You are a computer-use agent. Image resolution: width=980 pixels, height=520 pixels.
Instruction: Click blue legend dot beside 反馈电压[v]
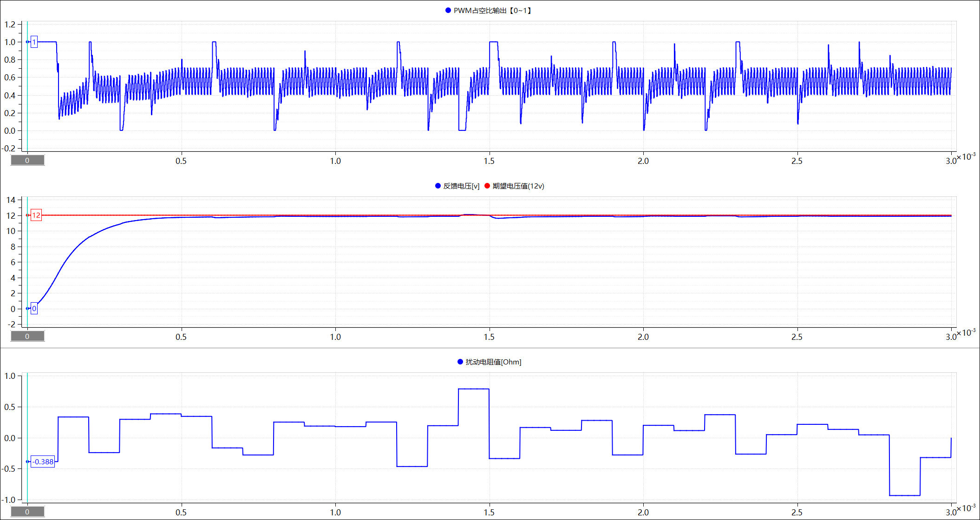pos(438,186)
